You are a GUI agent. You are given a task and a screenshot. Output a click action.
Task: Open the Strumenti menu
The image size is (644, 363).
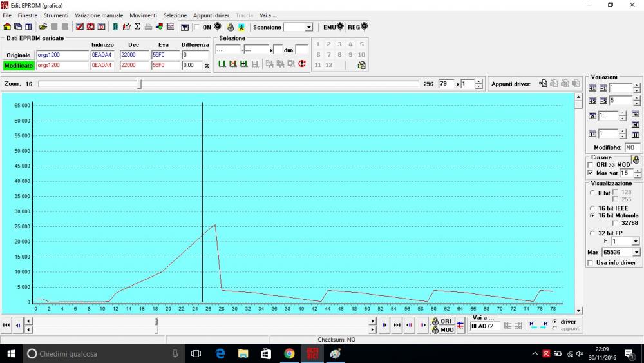click(x=56, y=15)
